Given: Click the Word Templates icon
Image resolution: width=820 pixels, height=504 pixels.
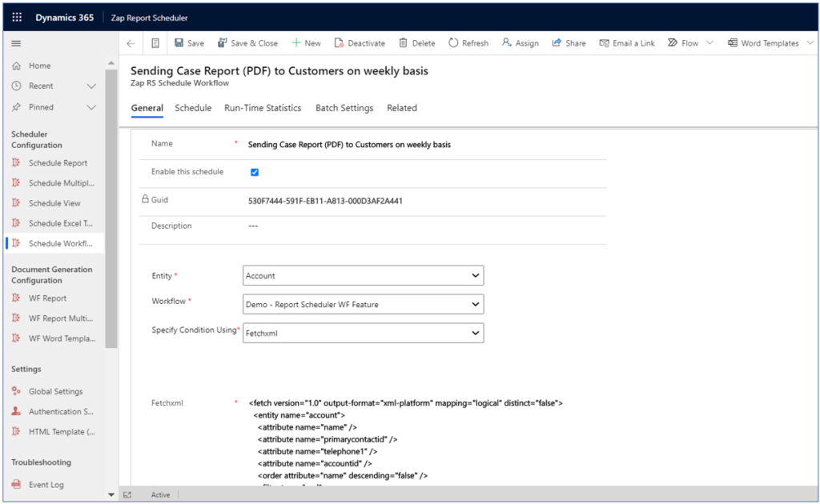Looking at the screenshot, I should (732, 43).
